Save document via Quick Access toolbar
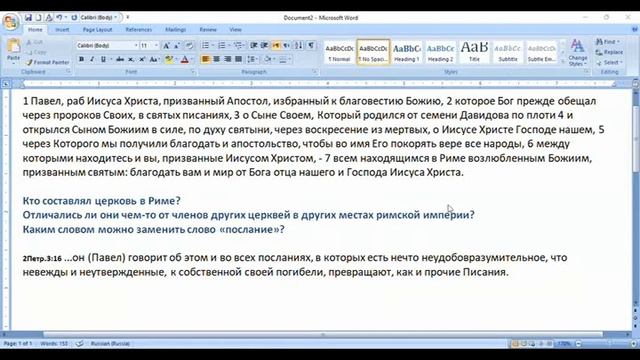 [28, 18]
